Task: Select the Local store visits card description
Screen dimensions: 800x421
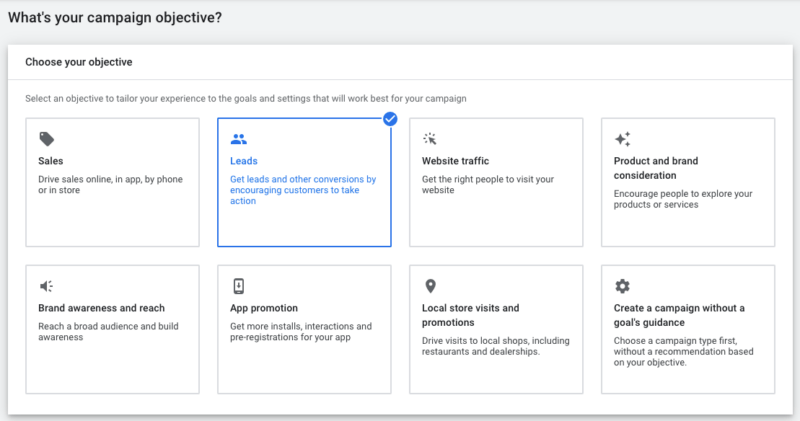Action: [x=496, y=346]
